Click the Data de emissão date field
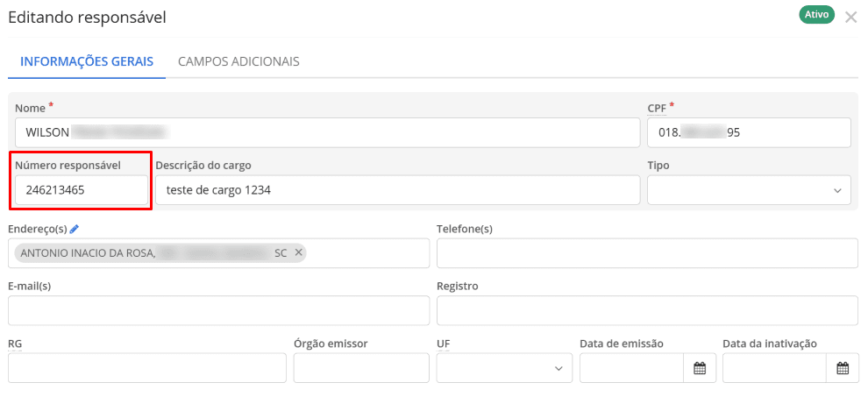The width and height of the screenshot is (868, 397). (x=631, y=368)
